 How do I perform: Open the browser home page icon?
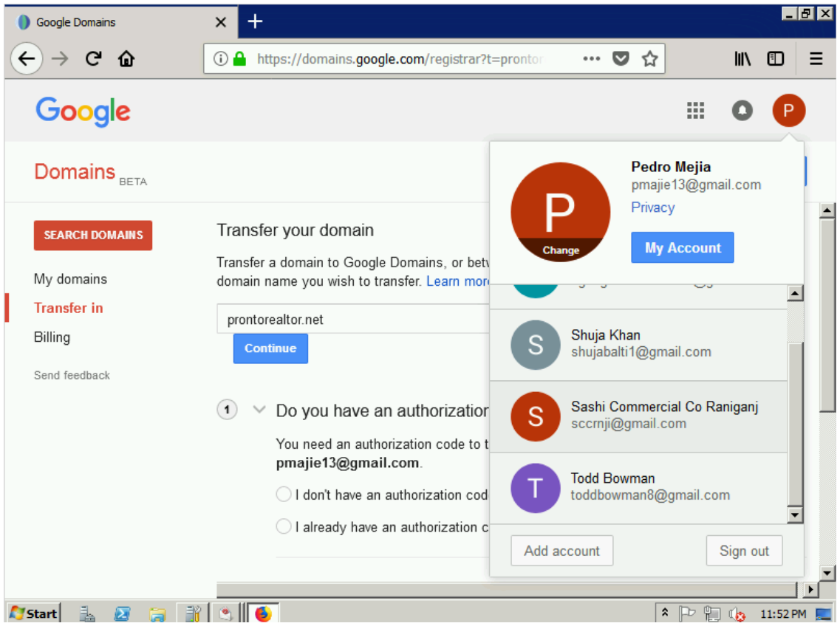tap(126, 58)
